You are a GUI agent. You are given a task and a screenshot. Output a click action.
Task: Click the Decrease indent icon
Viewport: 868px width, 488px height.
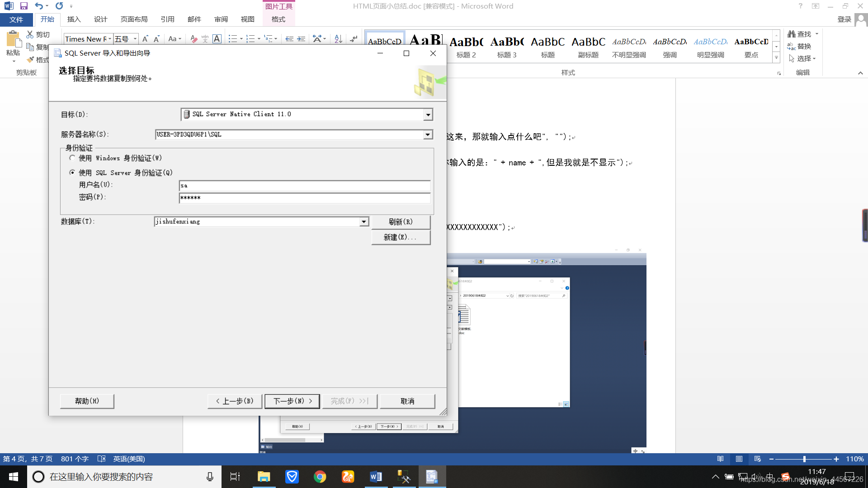point(289,39)
